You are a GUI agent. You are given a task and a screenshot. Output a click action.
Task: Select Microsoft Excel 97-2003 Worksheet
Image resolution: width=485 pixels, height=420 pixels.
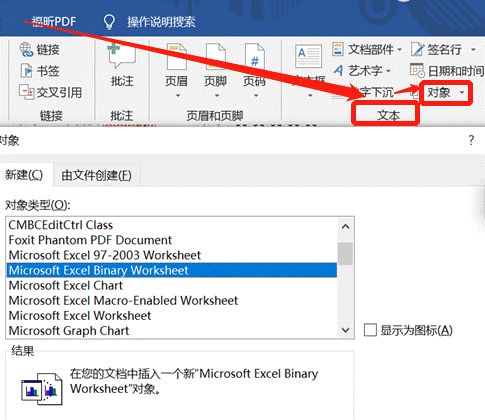pyautogui.click(x=172, y=255)
